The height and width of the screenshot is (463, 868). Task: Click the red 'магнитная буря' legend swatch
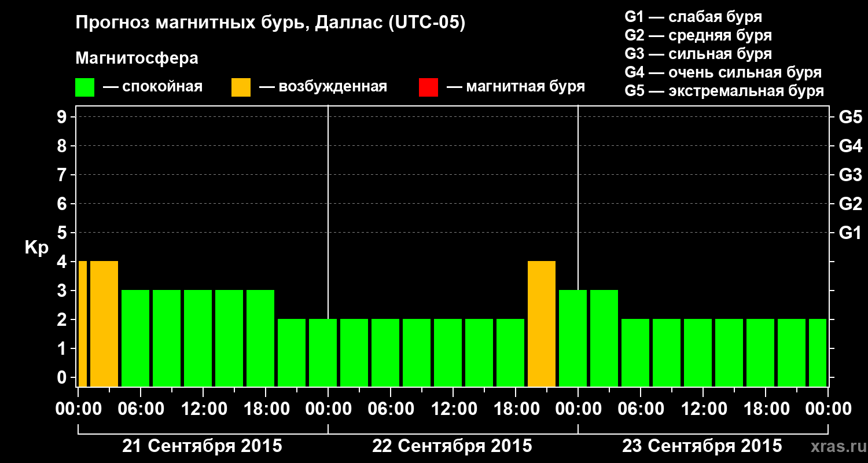pyautogui.click(x=428, y=87)
